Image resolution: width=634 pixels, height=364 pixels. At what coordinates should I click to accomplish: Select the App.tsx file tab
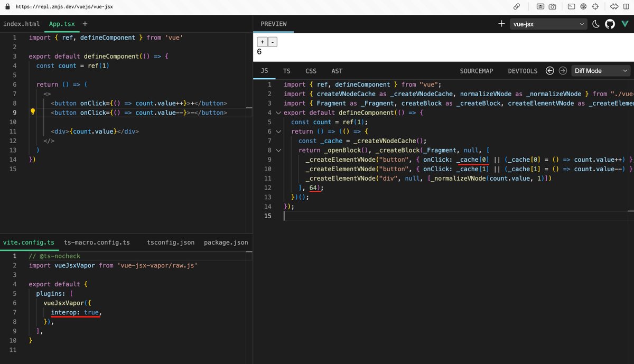point(62,24)
